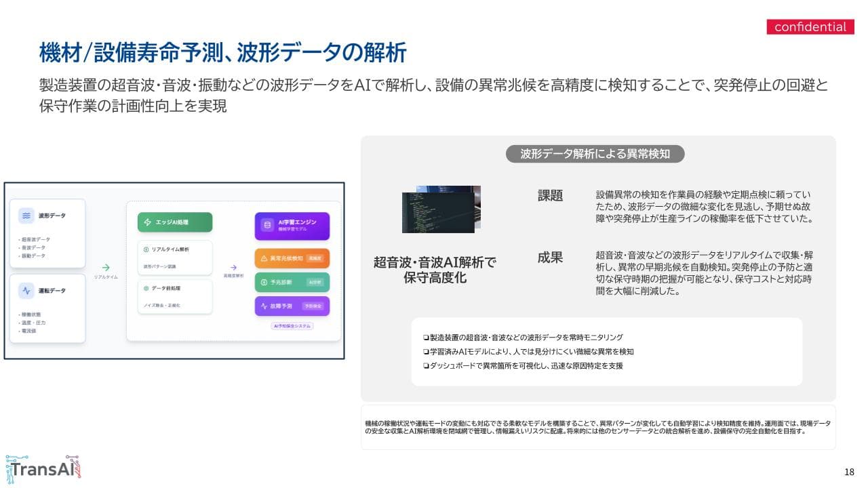Click the 成果 paragraph starting 超音波・音波などの波形データ
The height and width of the screenshot is (488, 868).
pos(704,273)
